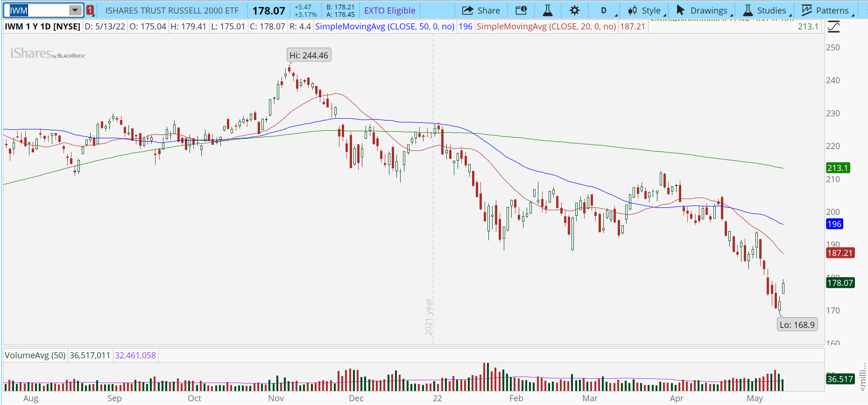The height and width of the screenshot is (405, 868).
Task: Open the symbol history dropdown arrow
Action: coord(75,10)
